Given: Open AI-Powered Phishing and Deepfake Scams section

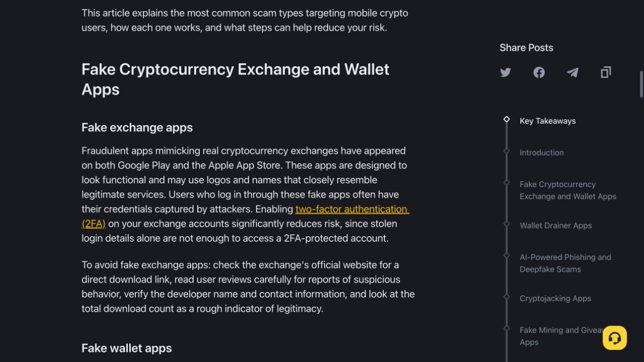Looking at the screenshot, I should coord(565,263).
